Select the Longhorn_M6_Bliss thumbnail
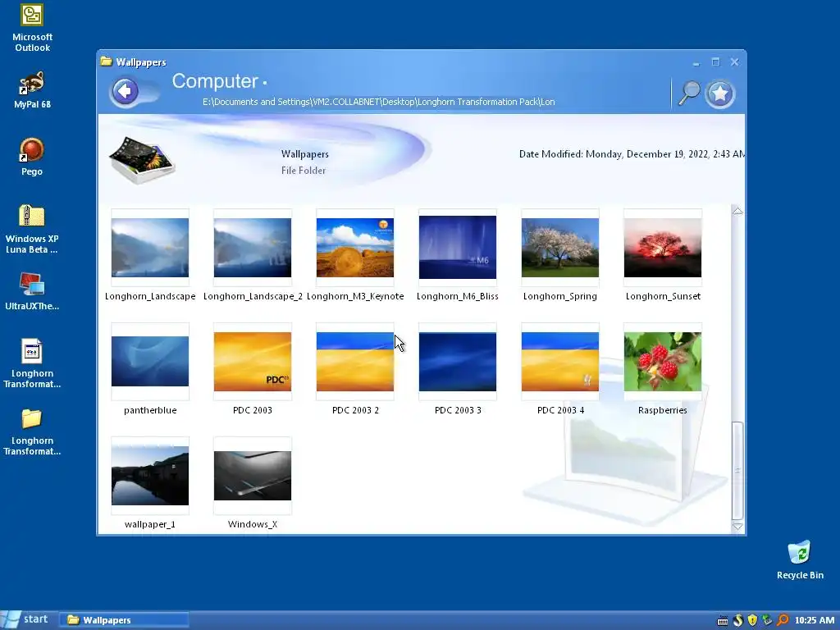The width and height of the screenshot is (840, 630). point(458,248)
